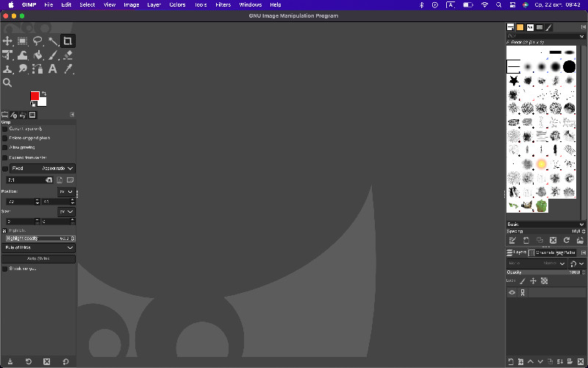Clear the aspect ratio entry field
This screenshot has height=368, width=588.
pos(49,180)
